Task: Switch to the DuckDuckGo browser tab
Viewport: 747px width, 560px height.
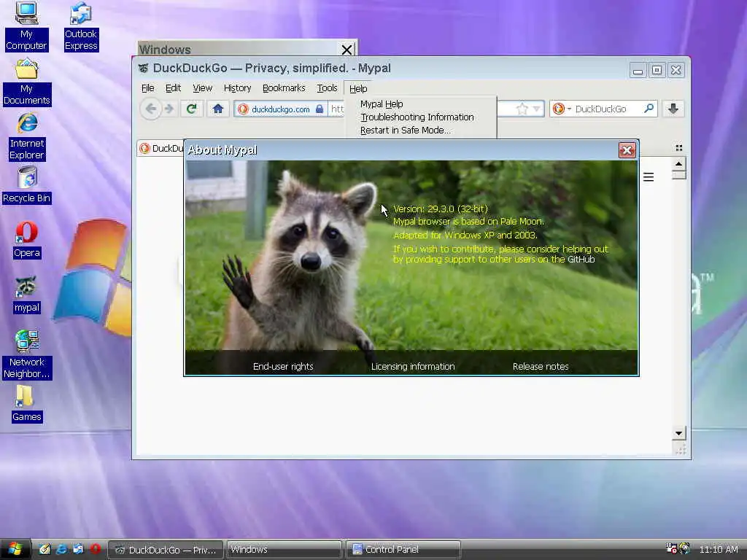Action: pos(161,149)
